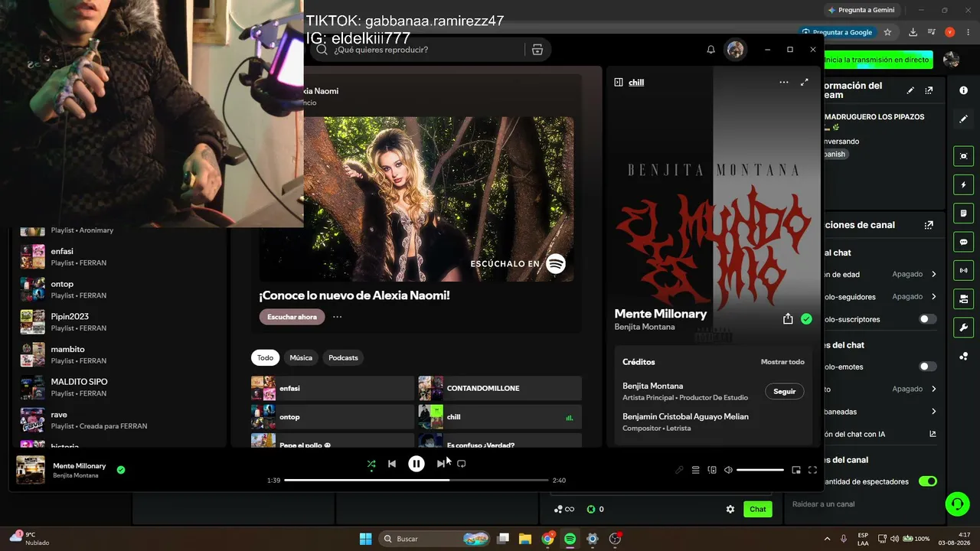The width and height of the screenshot is (980, 551).
Task: Click the green stream start button
Action: pos(877,60)
